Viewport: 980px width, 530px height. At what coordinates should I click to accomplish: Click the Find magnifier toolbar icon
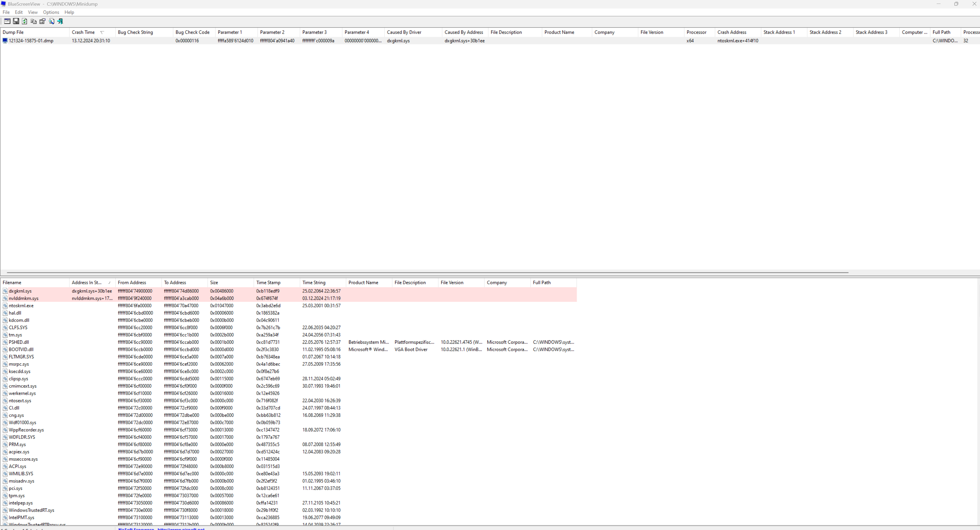(51, 21)
